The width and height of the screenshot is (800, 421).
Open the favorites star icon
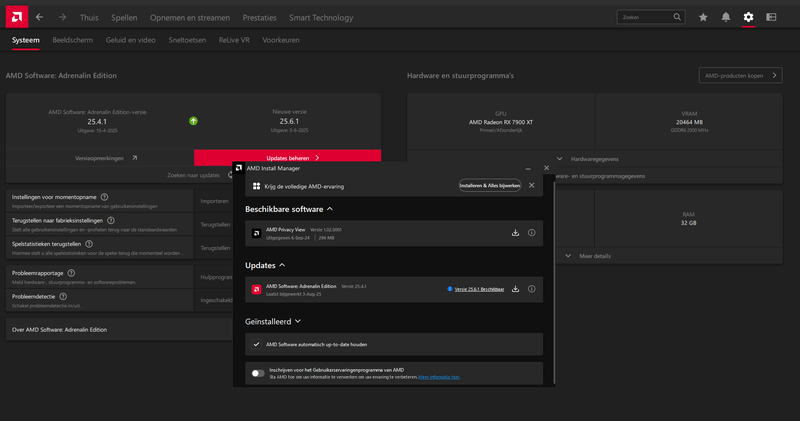pyautogui.click(x=703, y=17)
